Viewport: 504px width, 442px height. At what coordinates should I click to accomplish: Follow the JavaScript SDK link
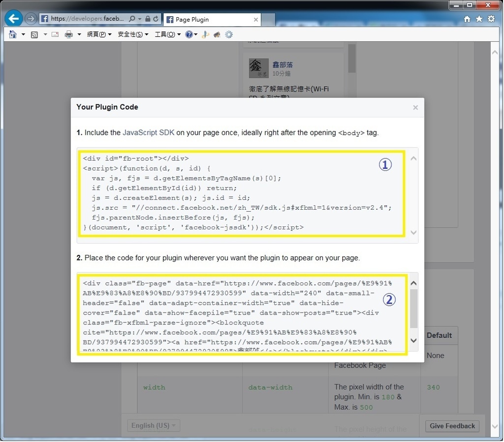click(x=149, y=132)
